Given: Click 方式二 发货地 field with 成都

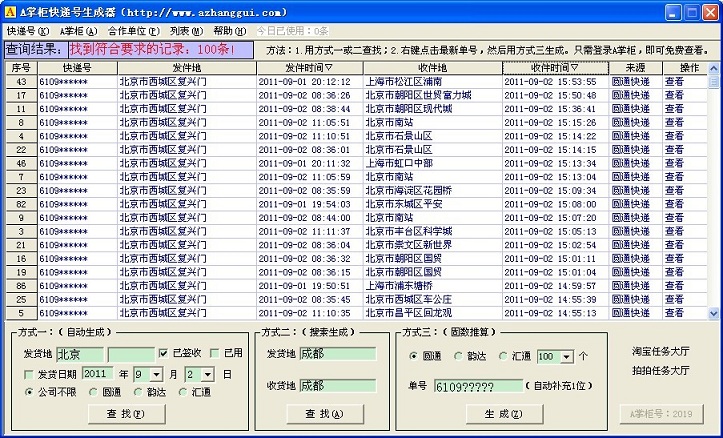Looking at the screenshot, I should pos(338,354).
